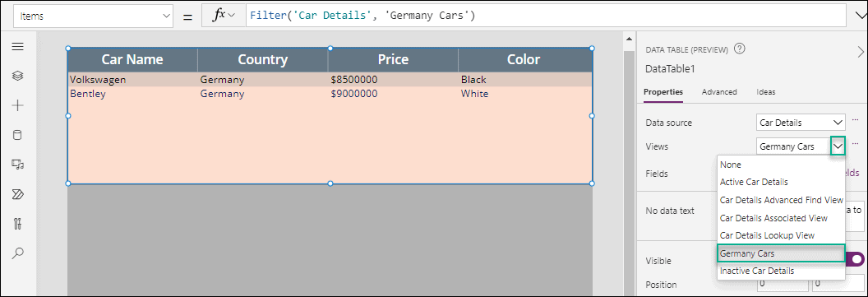Select None in the Views list

tap(781, 165)
